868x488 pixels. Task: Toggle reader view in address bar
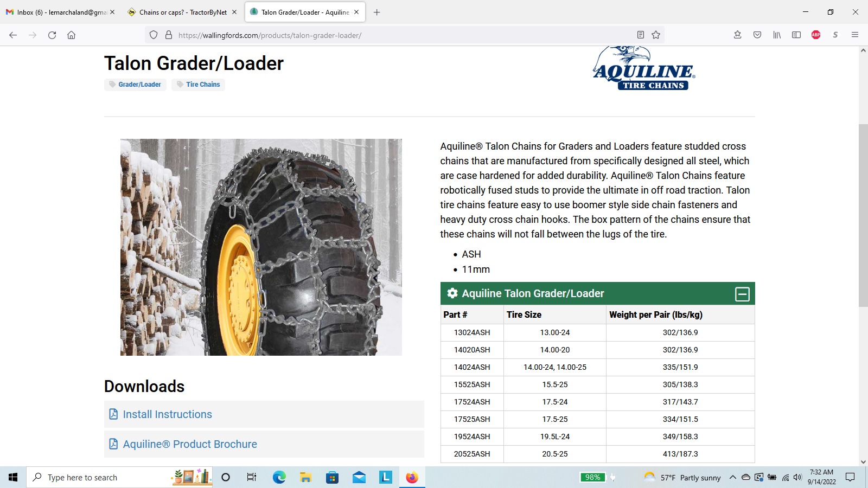[641, 35]
